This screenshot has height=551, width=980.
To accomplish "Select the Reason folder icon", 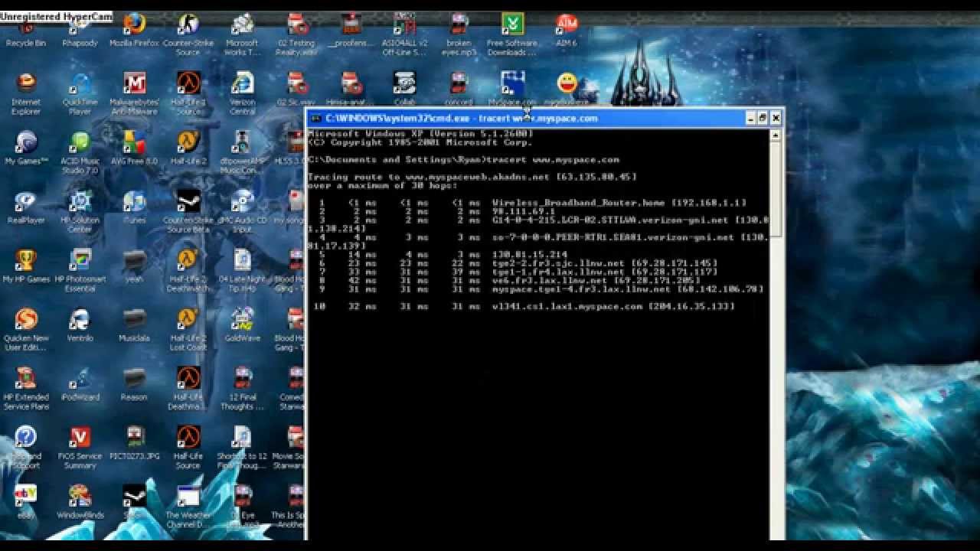I will (x=134, y=384).
